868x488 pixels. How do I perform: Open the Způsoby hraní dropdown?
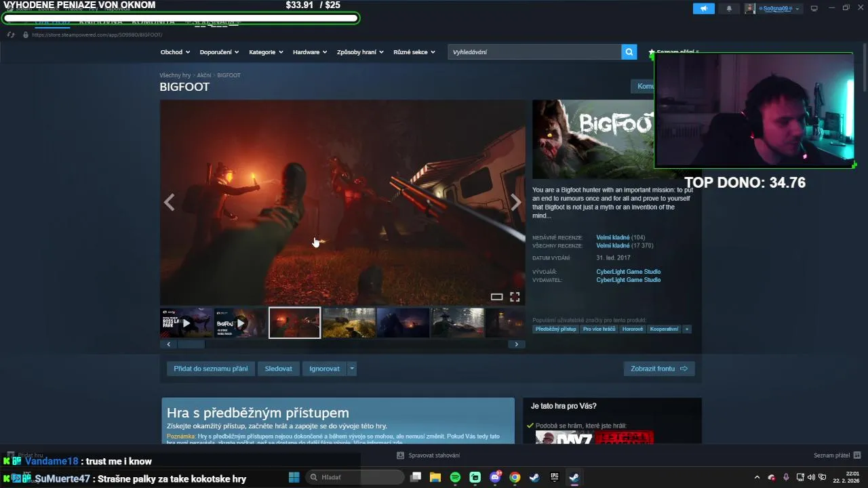(360, 52)
